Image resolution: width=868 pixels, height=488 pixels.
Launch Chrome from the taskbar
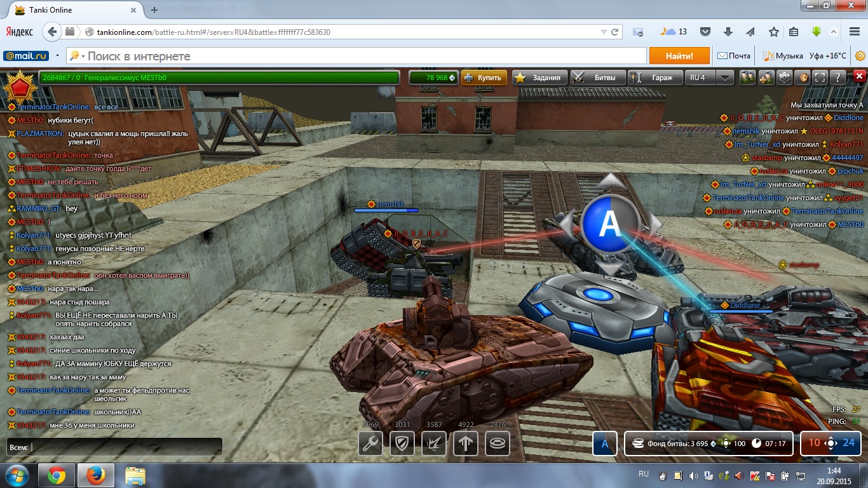click(57, 475)
